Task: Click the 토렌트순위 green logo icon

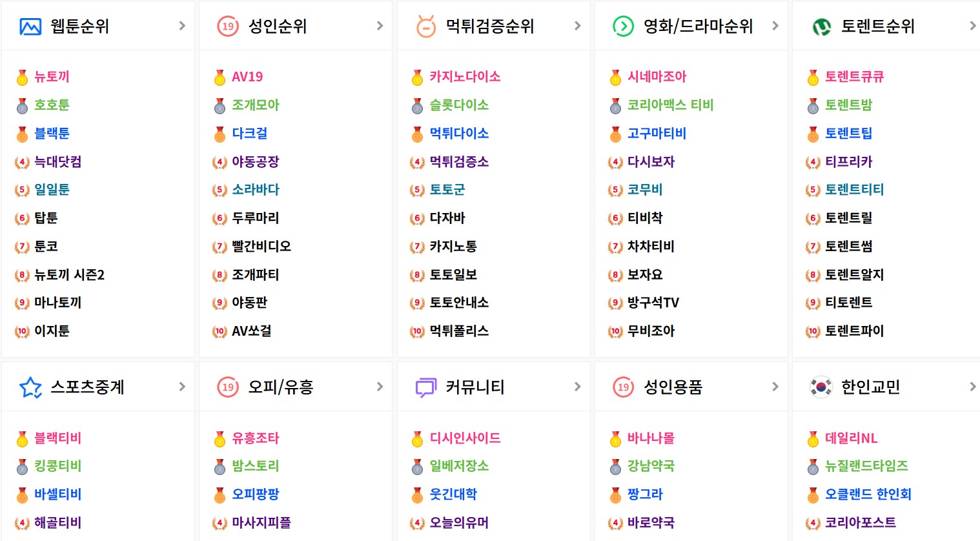Action: tap(821, 26)
